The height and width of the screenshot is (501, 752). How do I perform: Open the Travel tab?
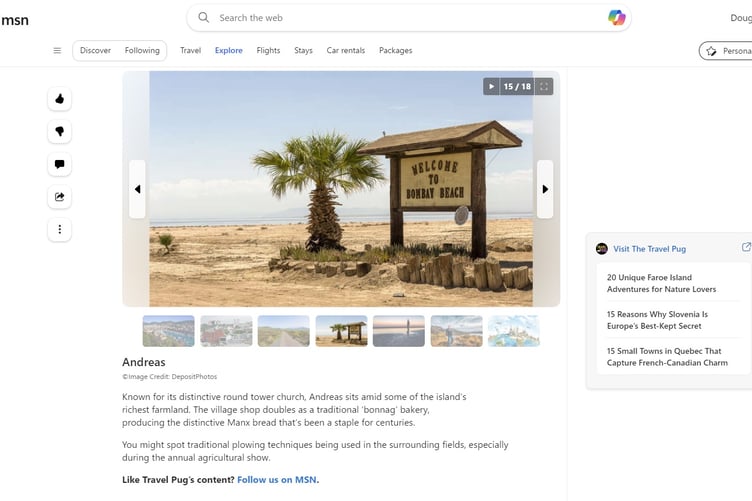[190, 50]
